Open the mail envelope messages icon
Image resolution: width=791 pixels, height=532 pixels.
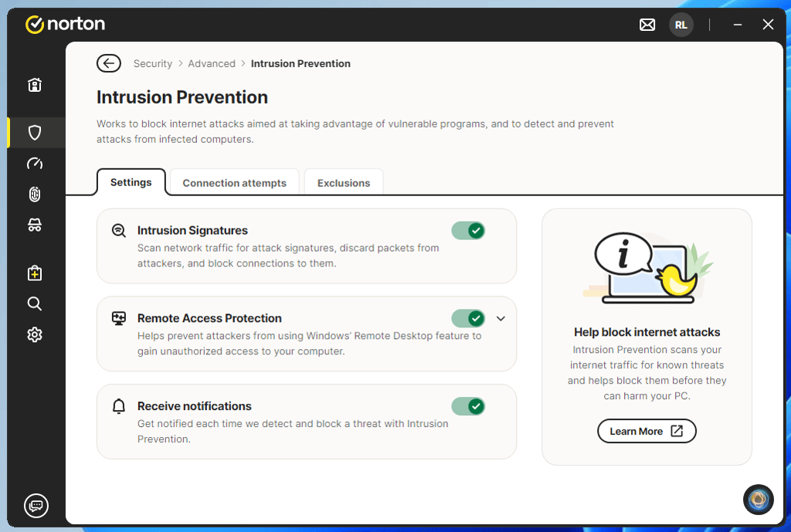point(647,24)
